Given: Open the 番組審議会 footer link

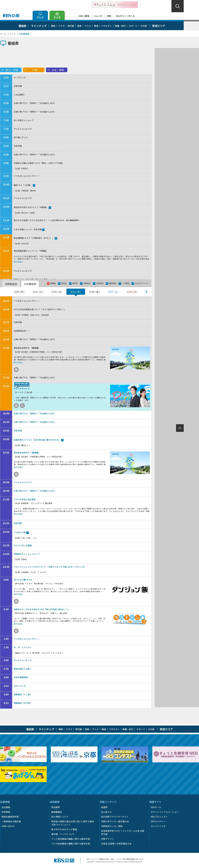Looking at the screenshot, I should coord(57,812).
